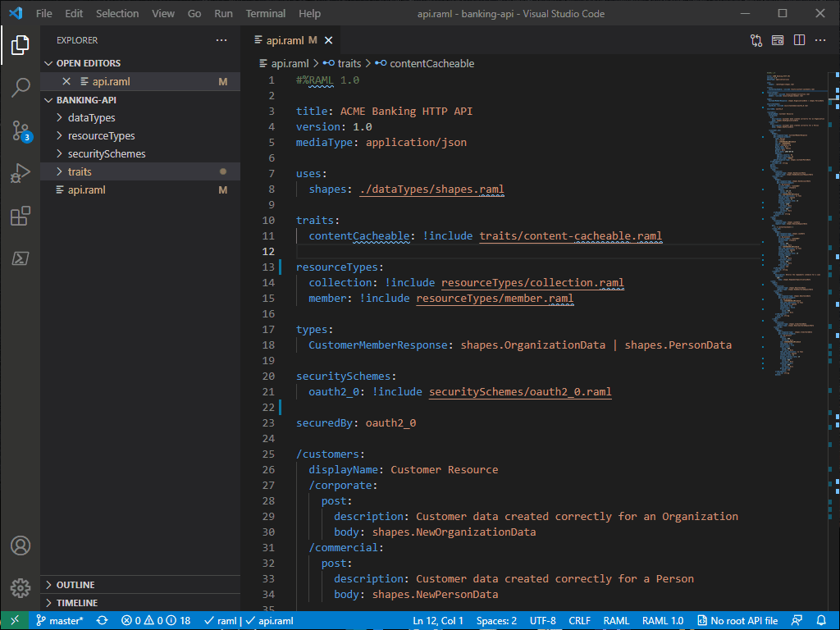840x630 pixels.
Task: Go to line via Ln 12, Col 1
Action: click(x=438, y=620)
